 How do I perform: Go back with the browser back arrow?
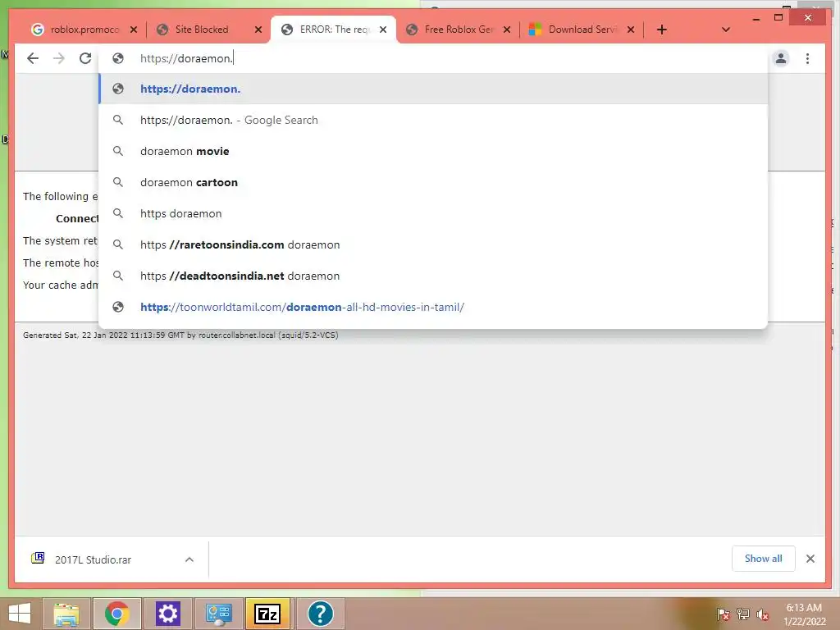(33, 58)
